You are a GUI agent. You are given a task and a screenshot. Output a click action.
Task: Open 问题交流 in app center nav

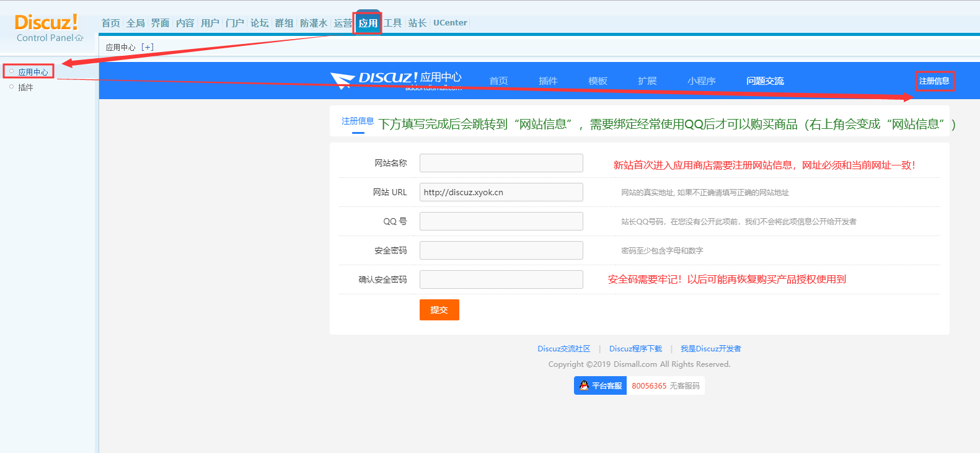click(765, 81)
